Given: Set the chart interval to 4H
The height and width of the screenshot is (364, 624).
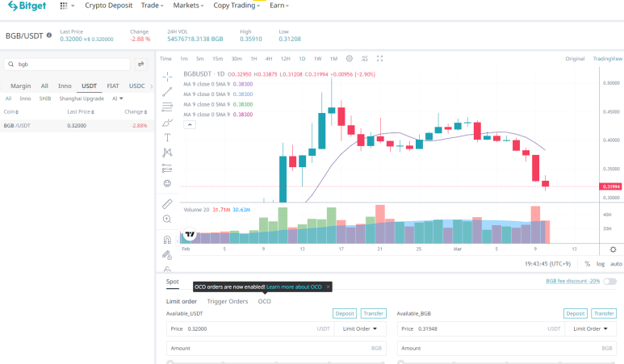Looking at the screenshot, I should 269,58.
